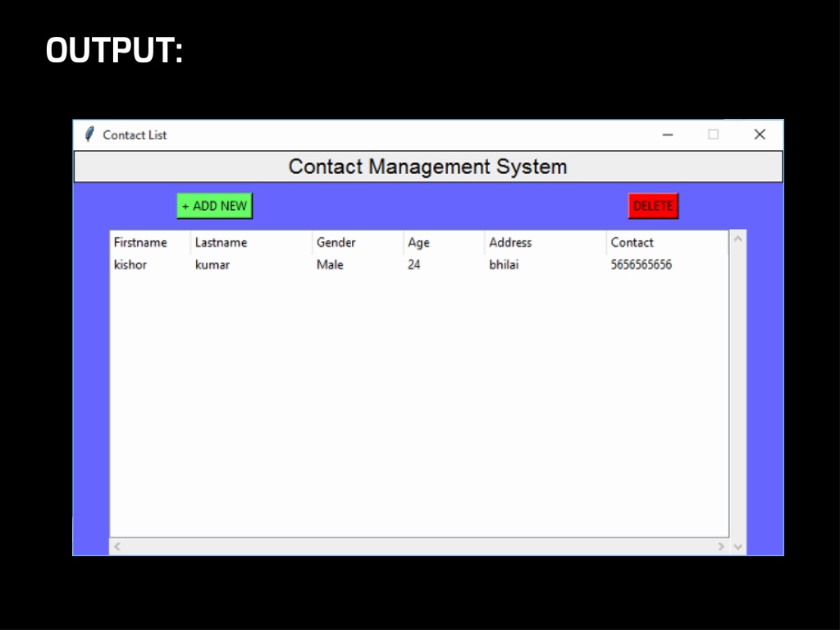Click the address cell bhilai
The height and width of the screenshot is (630, 840).
click(504, 265)
